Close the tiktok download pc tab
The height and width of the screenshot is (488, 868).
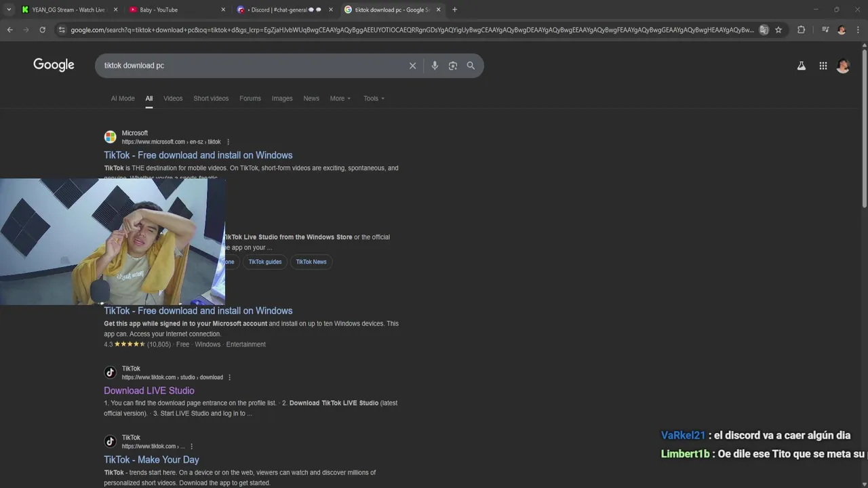point(438,9)
